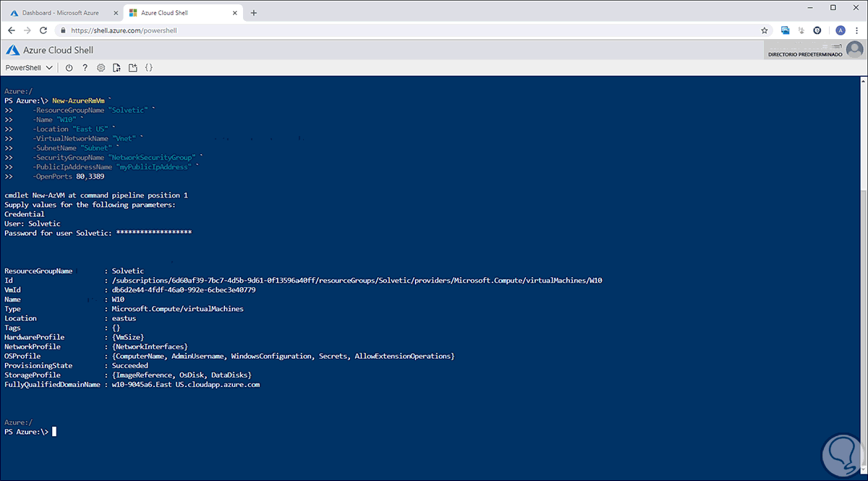Open a new browser tab
The image size is (868, 481).
(x=254, y=13)
